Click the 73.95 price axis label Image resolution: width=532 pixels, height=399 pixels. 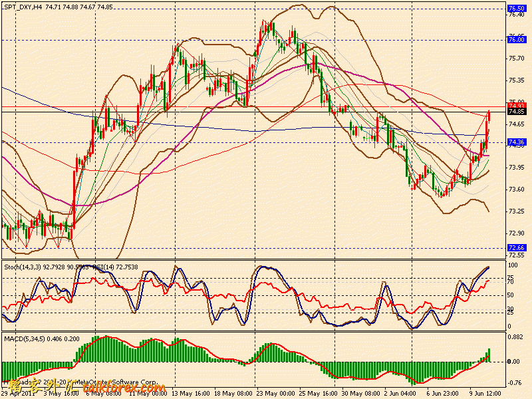coord(517,168)
